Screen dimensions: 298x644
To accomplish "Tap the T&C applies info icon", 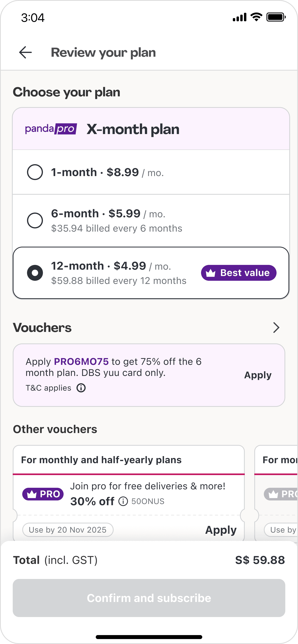I will click(81, 388).
